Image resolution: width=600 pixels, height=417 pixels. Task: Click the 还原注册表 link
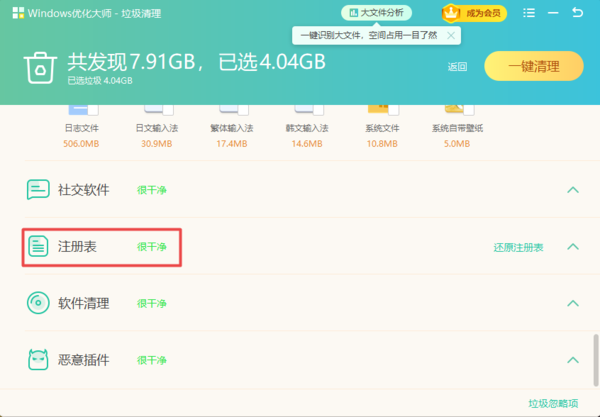[518, 247]
